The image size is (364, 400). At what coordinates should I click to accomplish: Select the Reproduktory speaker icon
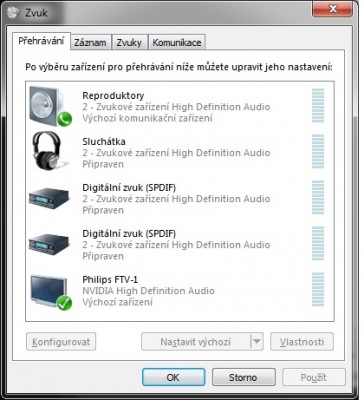[x=50, y=107]
